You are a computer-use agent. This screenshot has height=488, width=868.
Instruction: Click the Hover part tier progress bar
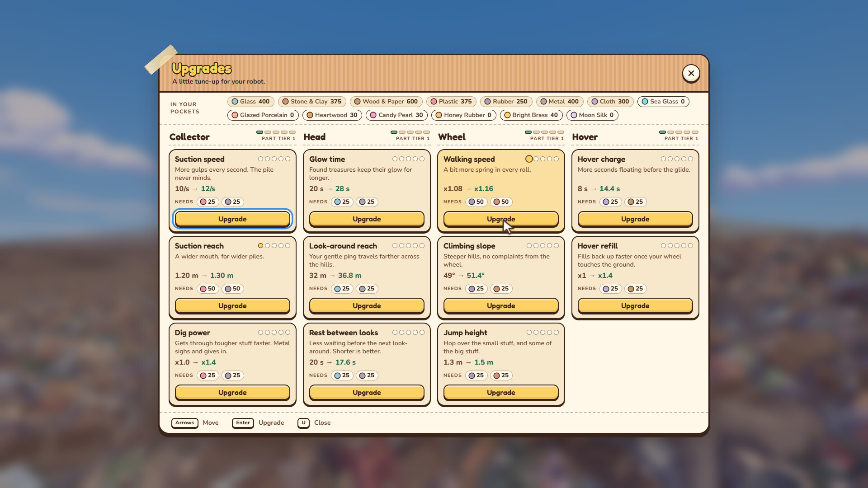coord(679,132)
